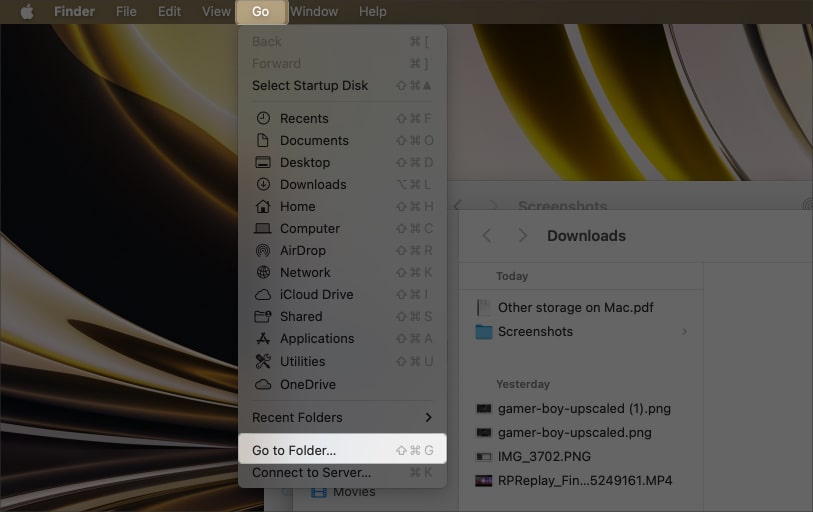The image size is (813, 512).
Task: Click thumbnail of IMG_3702.PNG
Action: 484,456
